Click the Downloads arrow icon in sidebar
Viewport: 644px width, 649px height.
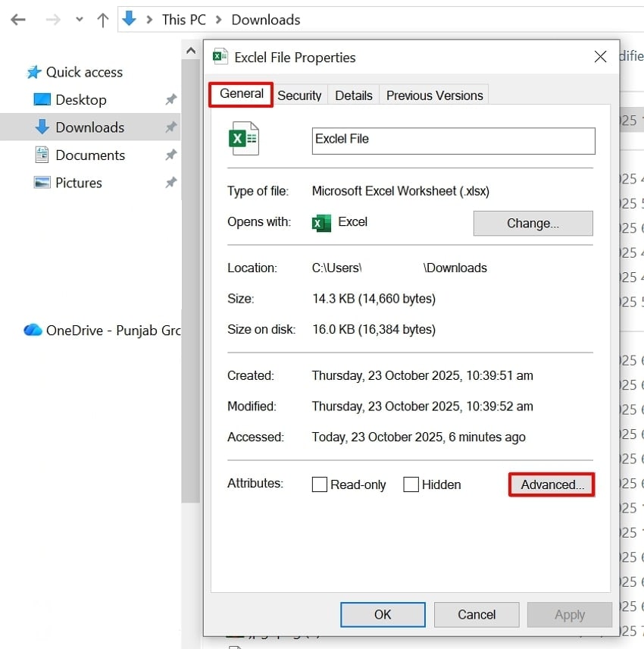tap(42, 127)
